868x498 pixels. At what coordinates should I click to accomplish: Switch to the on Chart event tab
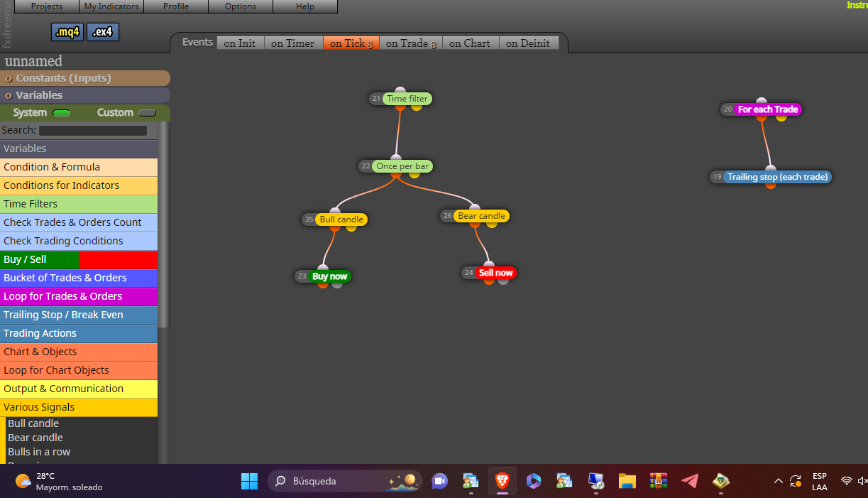pos(470,43)
